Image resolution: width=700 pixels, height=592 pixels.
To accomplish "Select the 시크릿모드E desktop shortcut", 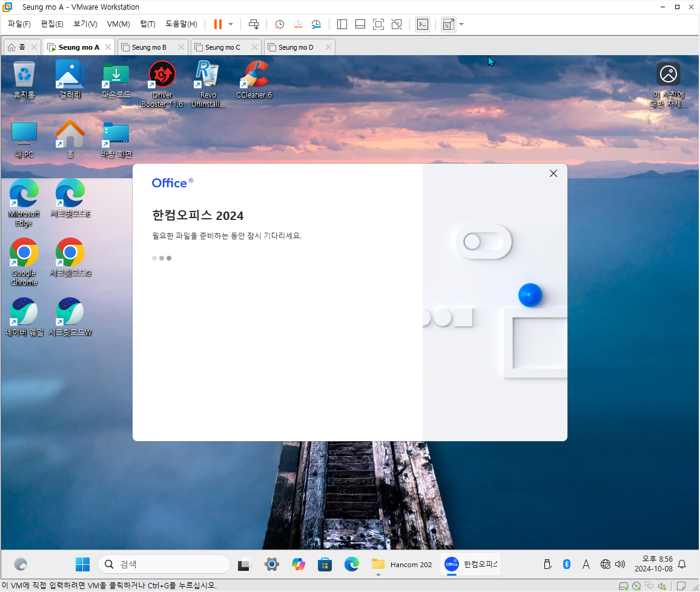I will [70, 199].
